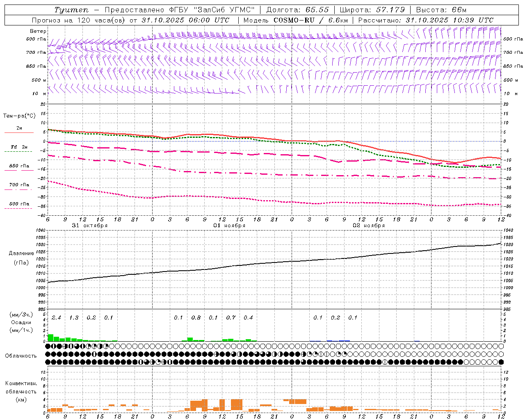This screenshot has width=525, height=420.
Task: Click the "Модель COSMO-RU / 6.6км" text
Action: click(x=295, y=20)
